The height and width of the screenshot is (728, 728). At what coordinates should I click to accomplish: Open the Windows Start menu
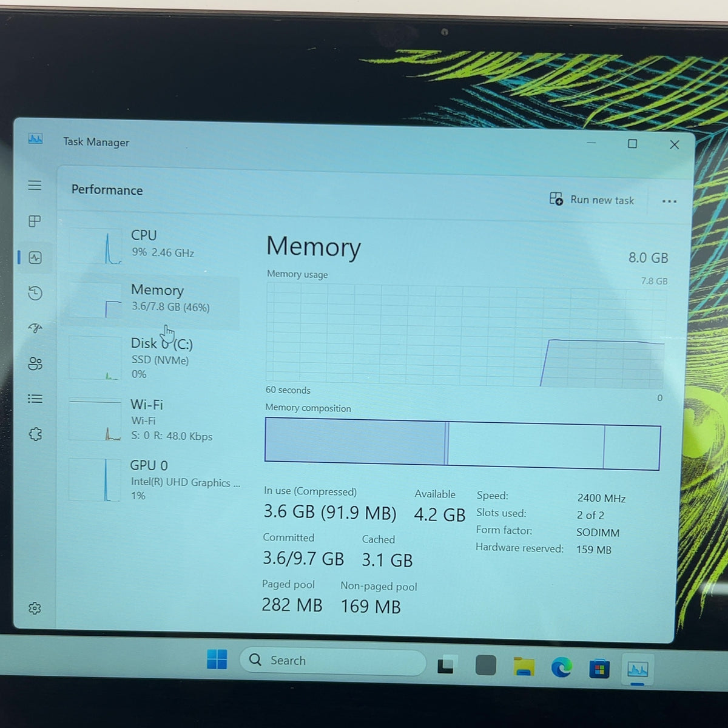point(217,659)
